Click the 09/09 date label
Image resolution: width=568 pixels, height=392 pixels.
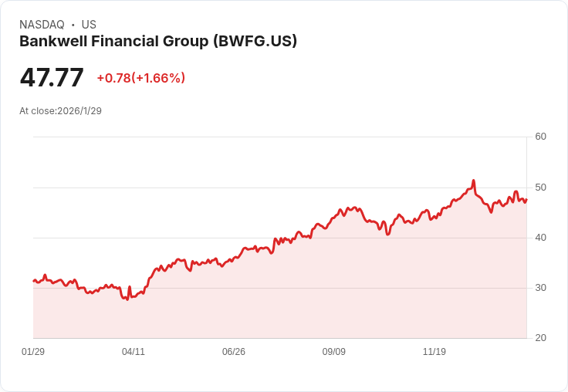click(334, 352)
